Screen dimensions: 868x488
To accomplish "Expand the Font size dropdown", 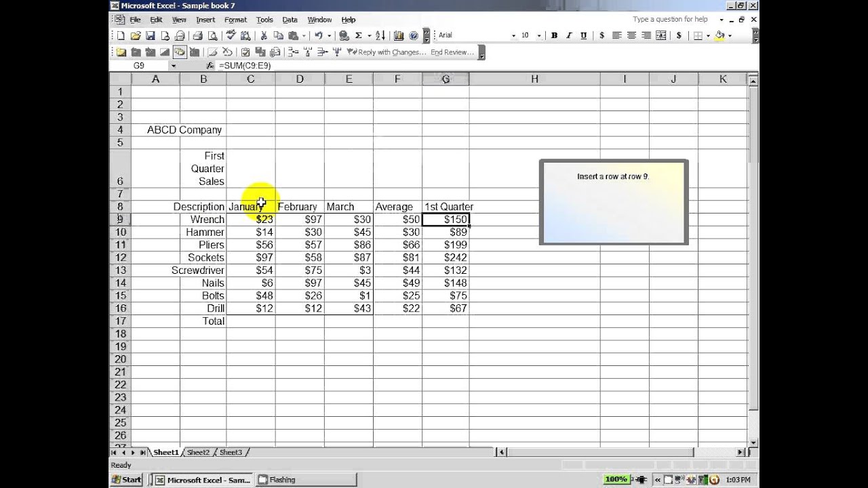I will (539, 36).
